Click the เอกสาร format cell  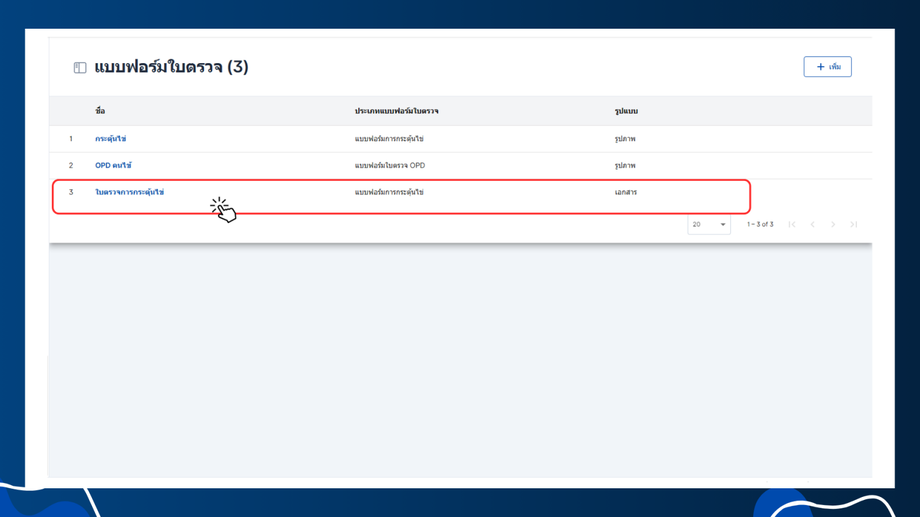point(625,192)
